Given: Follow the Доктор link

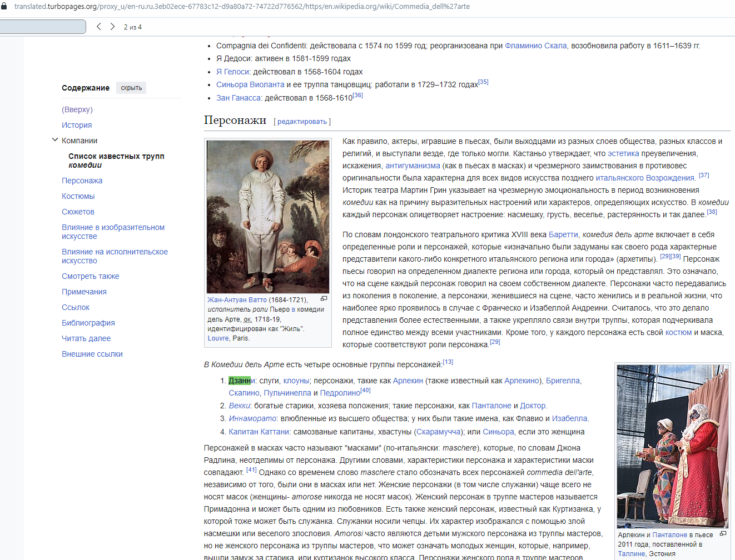Looking at the screenshot, I should (x=533, y=406).
